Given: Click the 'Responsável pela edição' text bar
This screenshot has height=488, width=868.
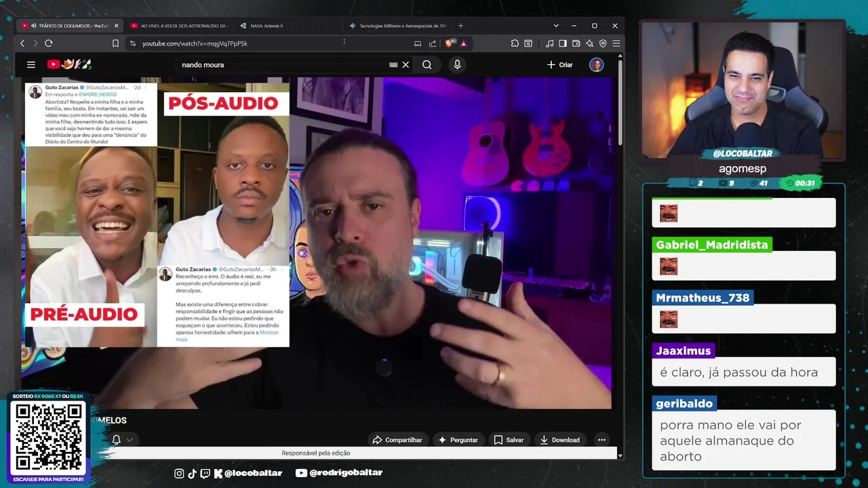Looking at the screenshot, I should point(316,453).
